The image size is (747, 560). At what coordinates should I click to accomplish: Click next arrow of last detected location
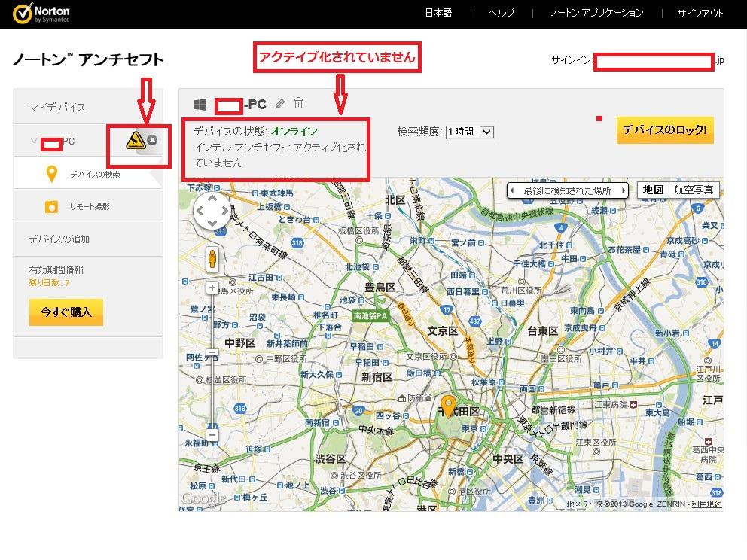tap(623, 190)
